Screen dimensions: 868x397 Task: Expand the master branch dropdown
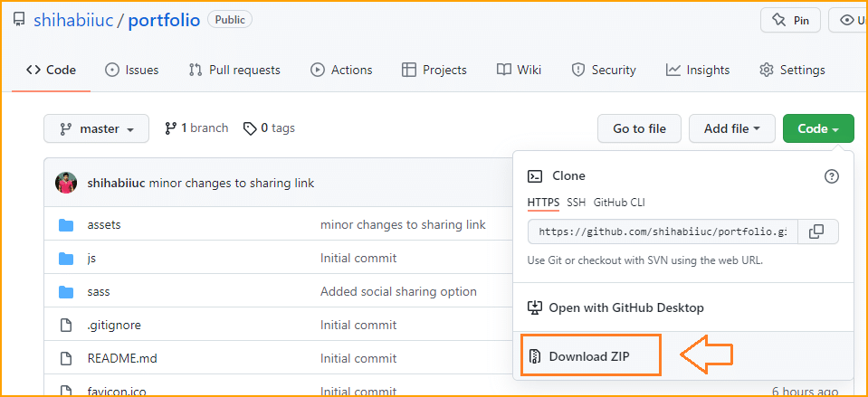(x=96, y=128)
